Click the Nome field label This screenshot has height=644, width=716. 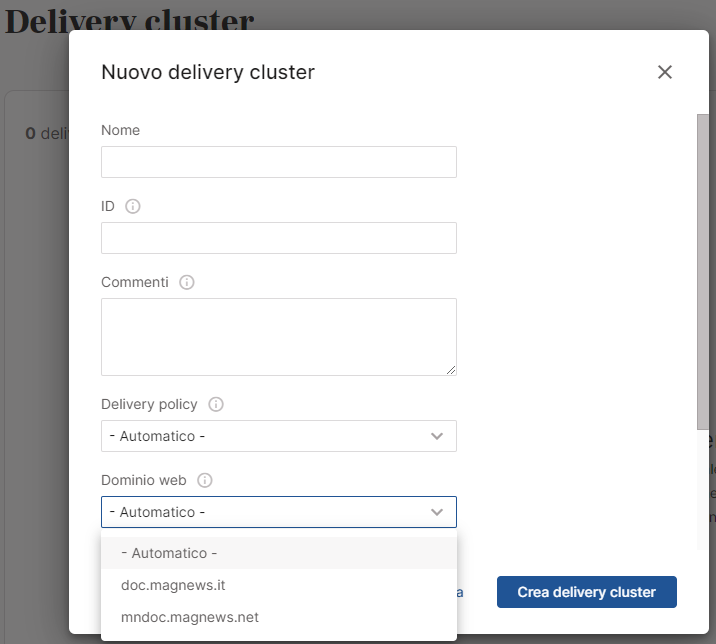tap(121, 130)
